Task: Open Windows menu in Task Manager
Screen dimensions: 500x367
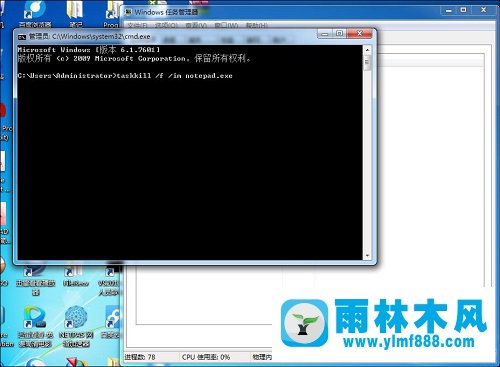Action: click(226, 25)
